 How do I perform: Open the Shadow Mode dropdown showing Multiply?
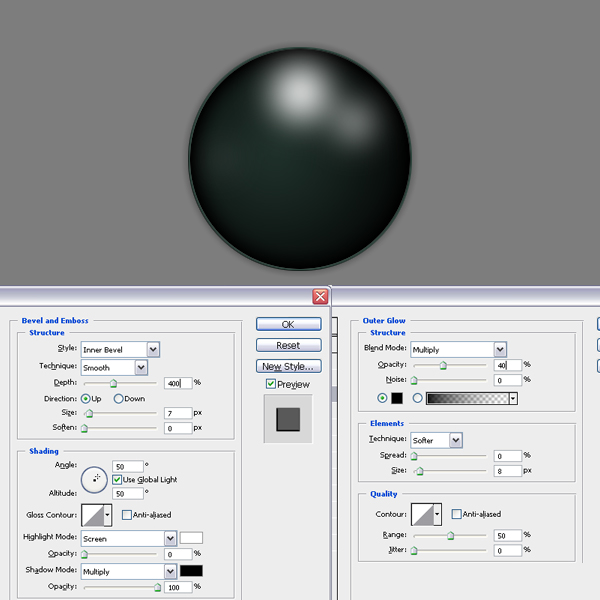(x=129, y=572)
